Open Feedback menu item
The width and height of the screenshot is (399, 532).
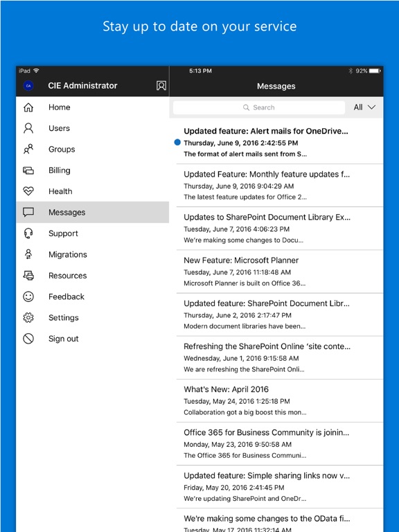(x=92, y=296)
